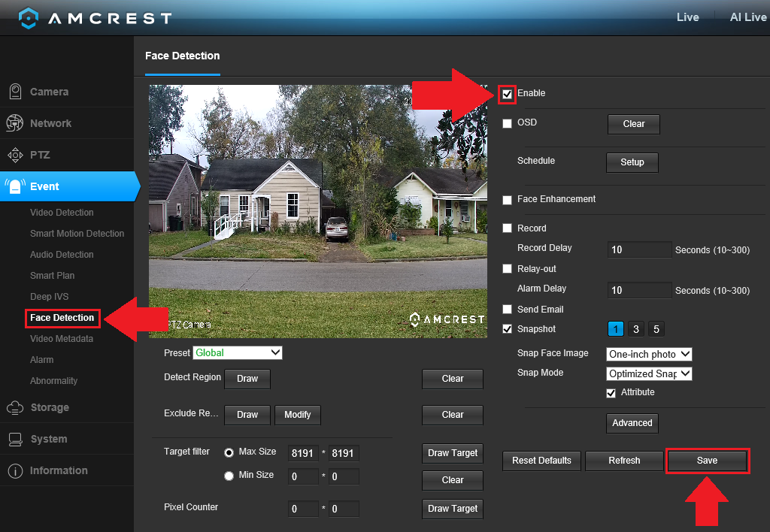770x532 pixels.
Task: Click the Storage cloud icon
Action: 15,407
